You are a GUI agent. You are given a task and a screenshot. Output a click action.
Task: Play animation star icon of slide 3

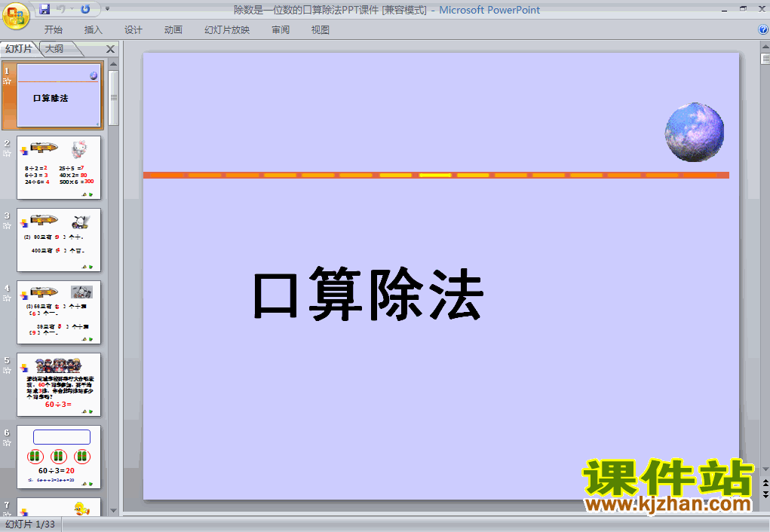click(7, 226)
